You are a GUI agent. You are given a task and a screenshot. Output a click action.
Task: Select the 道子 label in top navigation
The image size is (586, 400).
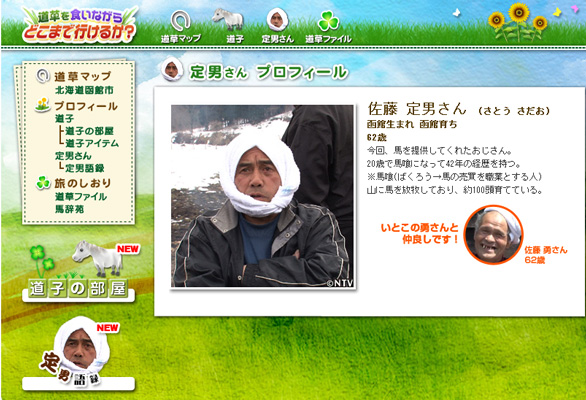click(x=235, y=39)
